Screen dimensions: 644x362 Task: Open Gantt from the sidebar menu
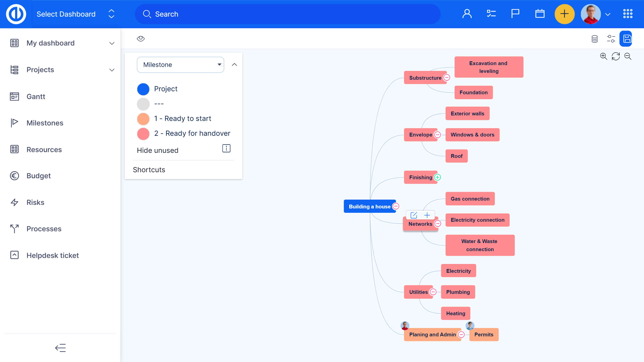pos(36,97)
